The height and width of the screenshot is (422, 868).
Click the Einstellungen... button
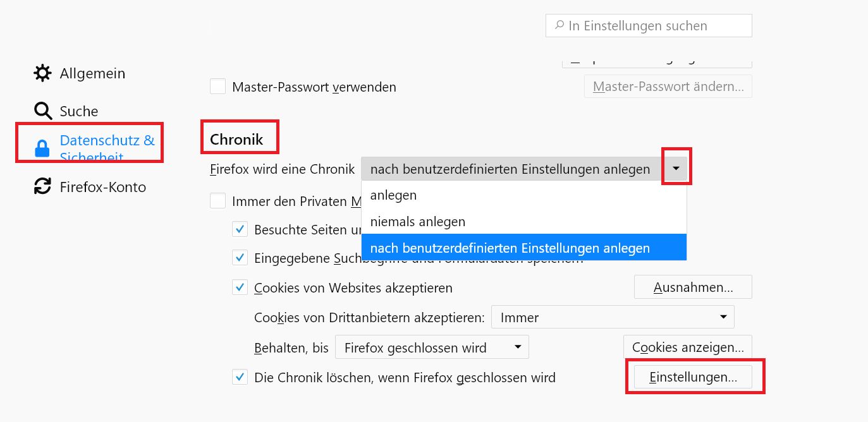[693, 377]
